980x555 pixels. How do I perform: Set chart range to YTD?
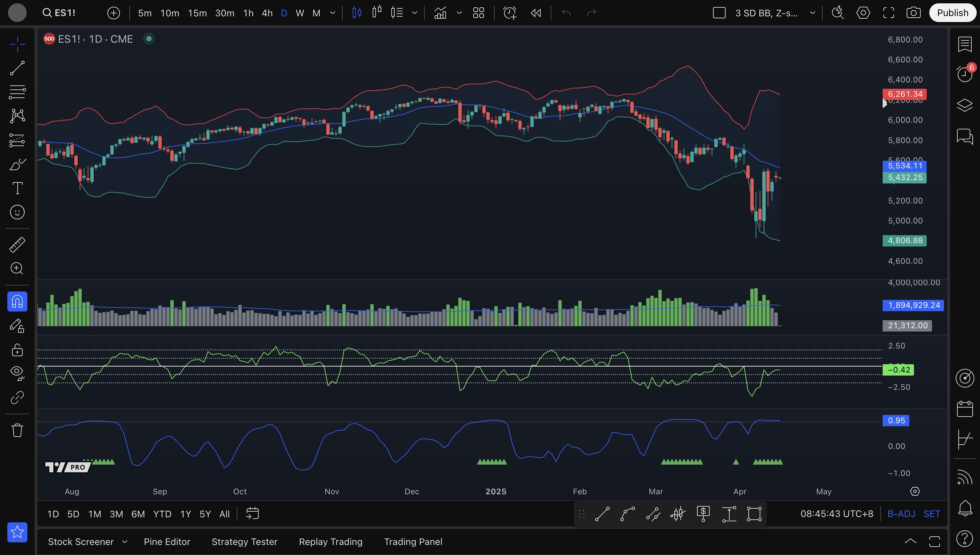[x=162, y=514]
